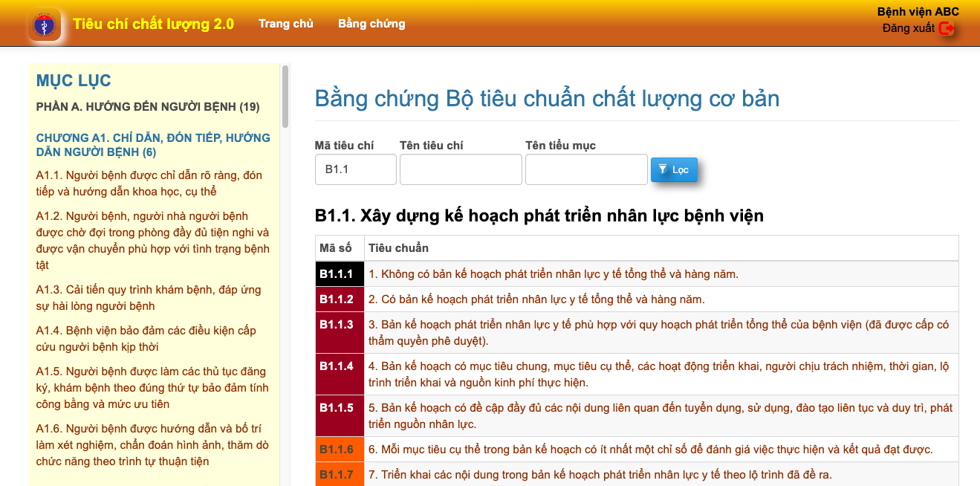This screenshot has height=486, width=980.
Task: Select criterion A1.2 in the sidebar
Action: (152, 241)
